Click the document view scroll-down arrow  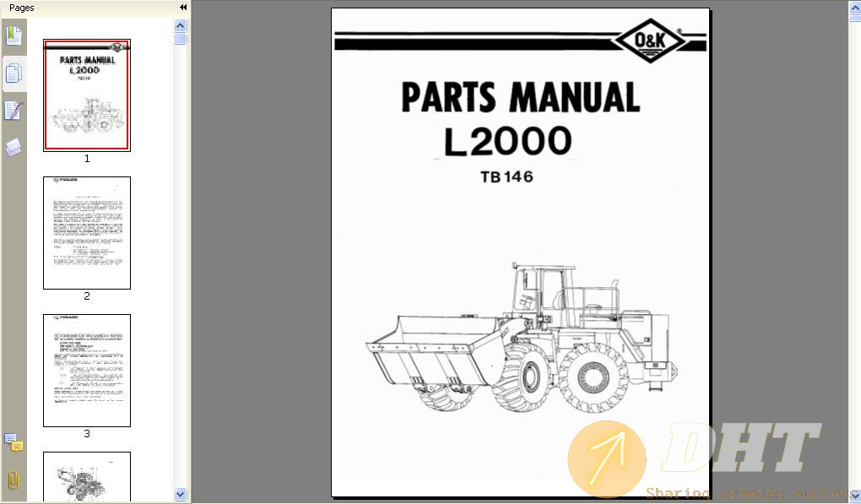pyautogui.click(x=855, y=496)
